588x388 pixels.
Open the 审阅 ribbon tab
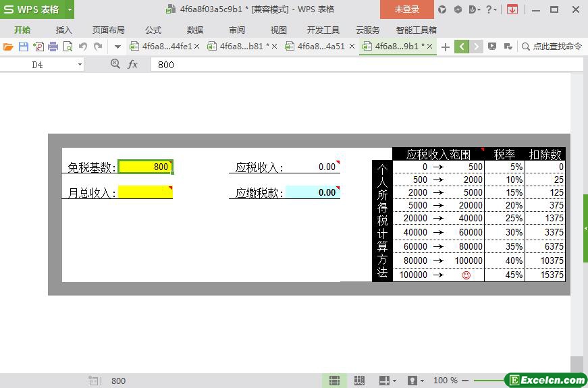pyautogui.click(x=237, y=30)
